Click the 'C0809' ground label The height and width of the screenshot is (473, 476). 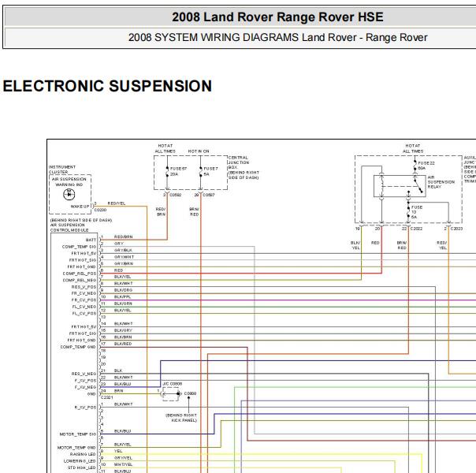[190, 393]
